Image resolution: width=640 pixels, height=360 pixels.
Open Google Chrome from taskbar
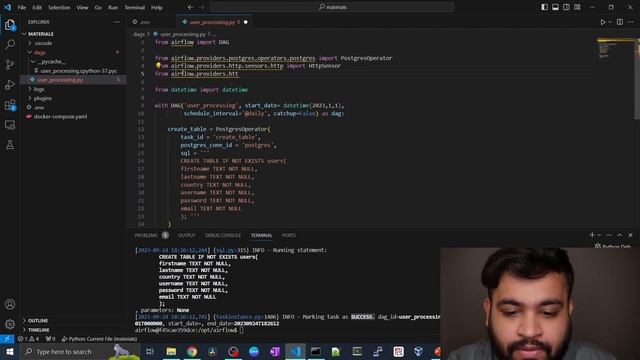(x=192, y=351)
